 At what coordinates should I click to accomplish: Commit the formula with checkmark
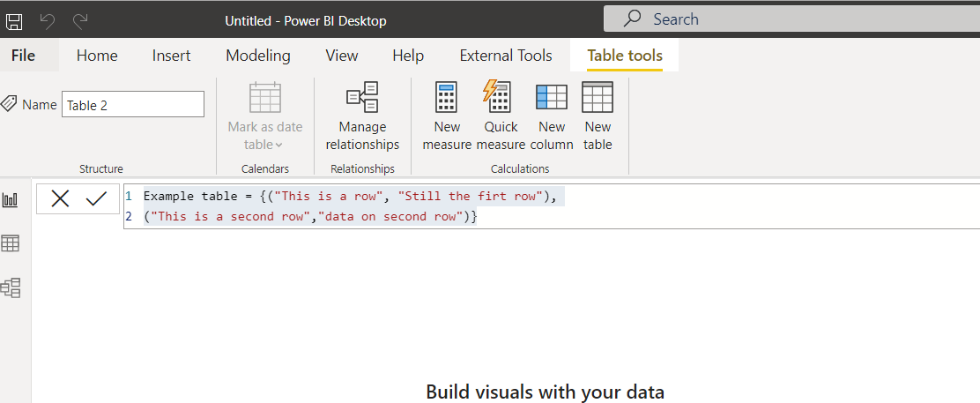coord(96,199)
